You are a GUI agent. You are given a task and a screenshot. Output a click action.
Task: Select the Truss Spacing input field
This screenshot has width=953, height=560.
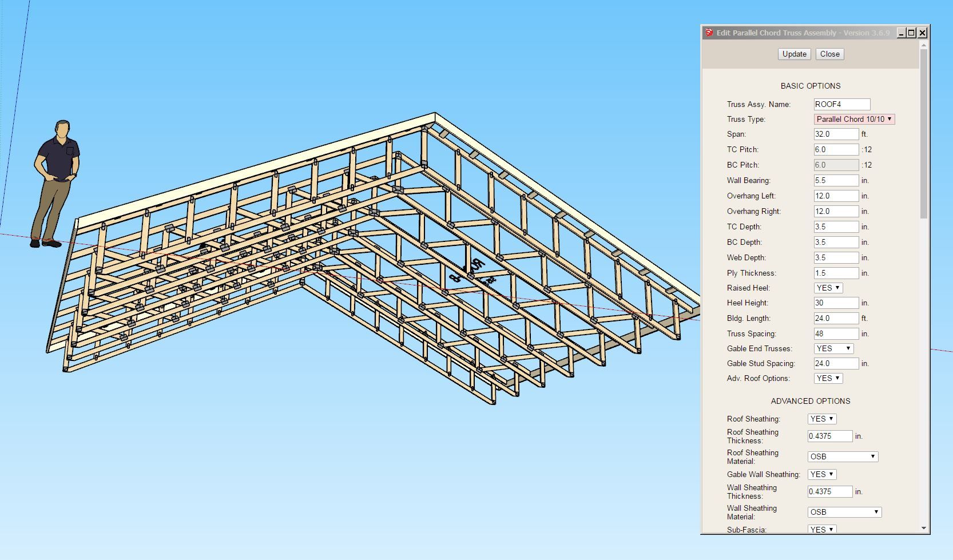point(836,333)
